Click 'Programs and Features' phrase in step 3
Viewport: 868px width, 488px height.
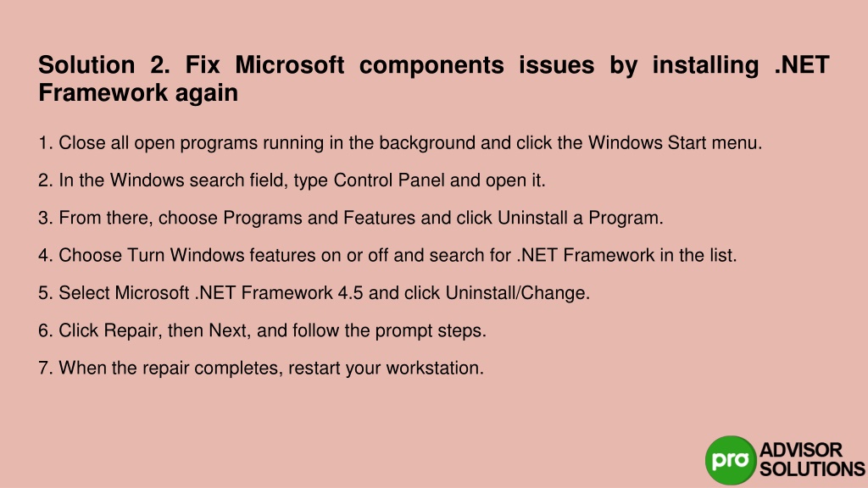pyautogui.click(x=319, y=218)
